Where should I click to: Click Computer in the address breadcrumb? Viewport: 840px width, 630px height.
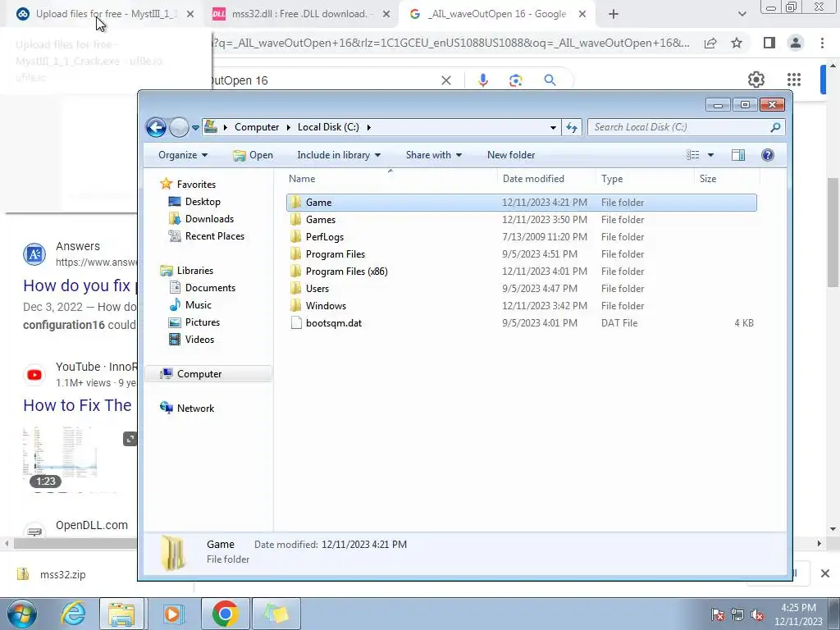point(257,127)
